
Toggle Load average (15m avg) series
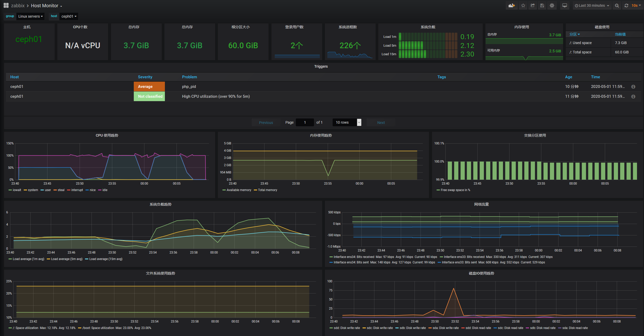pyautogui.click(x=106, y=259)
